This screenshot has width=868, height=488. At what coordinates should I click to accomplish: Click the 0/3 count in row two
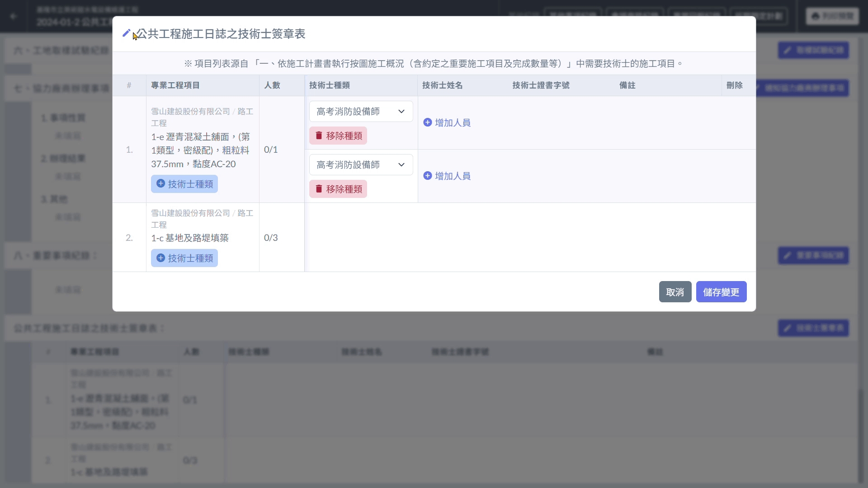point(271,238)
